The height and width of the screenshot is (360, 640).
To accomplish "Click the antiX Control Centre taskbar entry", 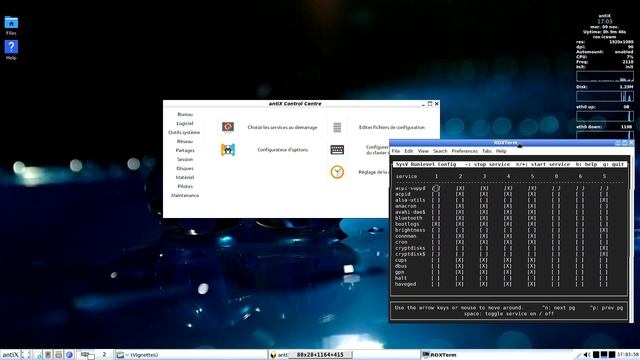I will click(343, 355).
